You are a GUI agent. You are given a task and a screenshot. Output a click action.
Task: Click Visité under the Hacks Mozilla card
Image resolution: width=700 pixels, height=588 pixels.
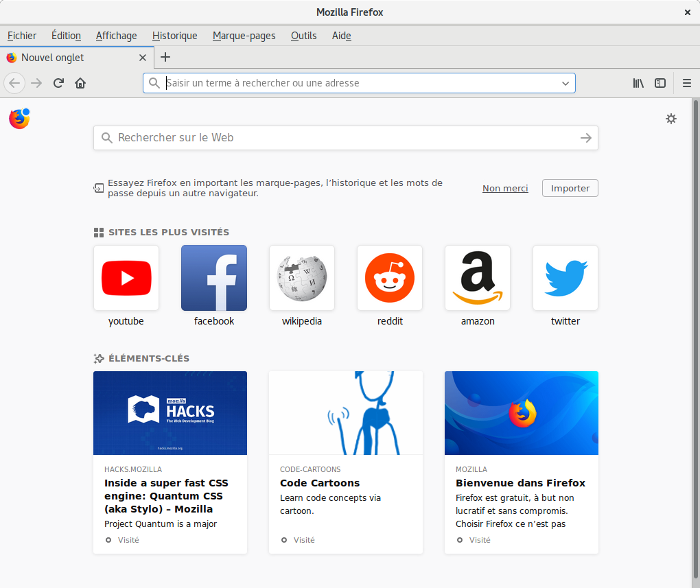(128, 540)
